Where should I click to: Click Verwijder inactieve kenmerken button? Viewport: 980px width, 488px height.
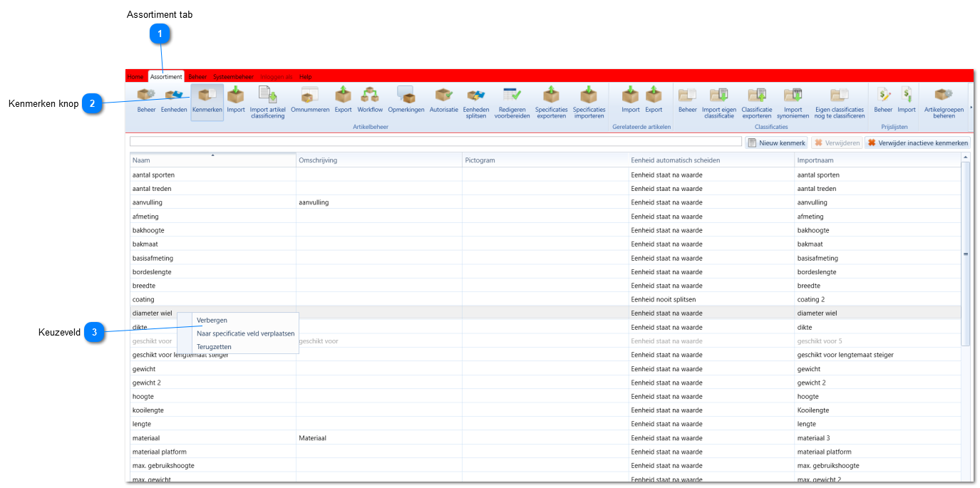click(x=917, y=142)
